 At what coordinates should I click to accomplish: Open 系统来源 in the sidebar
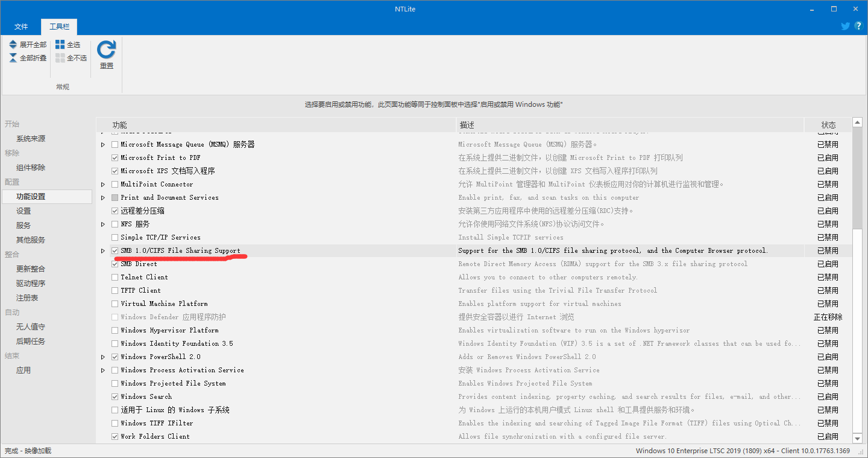tap(31, 139)
